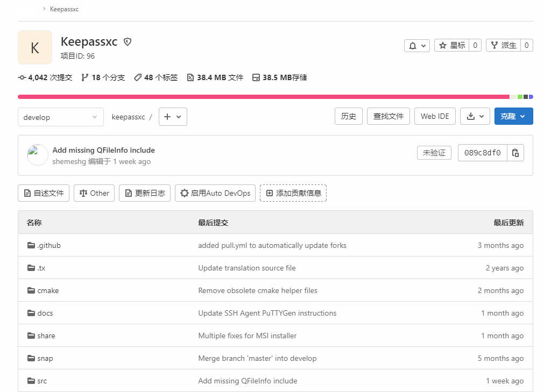This screenshot has width=544, height=392.
Task: Open commit 'Update SSH Agent PuTTYGen instructions'
Action: [x=267, y=313]
